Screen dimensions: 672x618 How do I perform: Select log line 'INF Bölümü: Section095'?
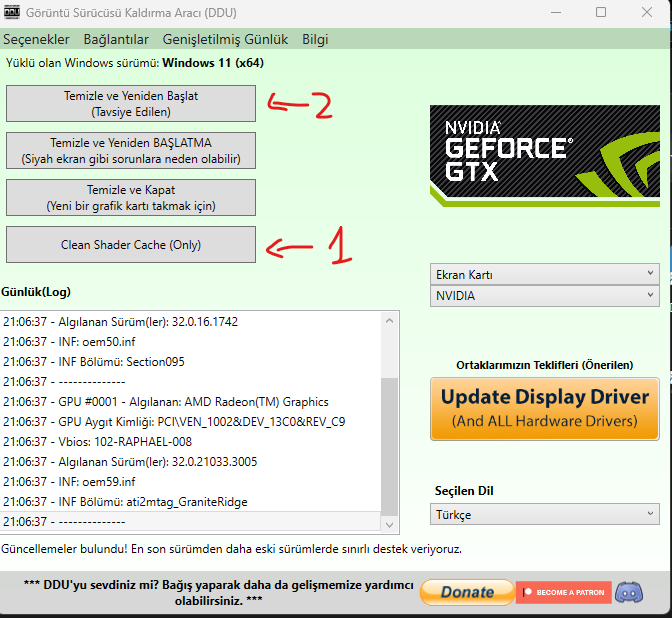coord(191,362)
